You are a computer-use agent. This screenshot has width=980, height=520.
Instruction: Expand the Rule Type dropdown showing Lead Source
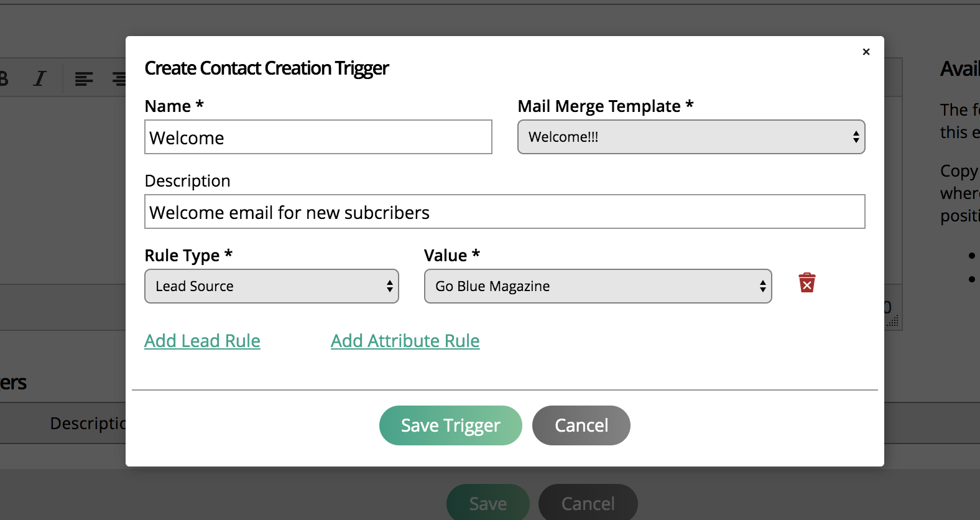pos(271,286)
